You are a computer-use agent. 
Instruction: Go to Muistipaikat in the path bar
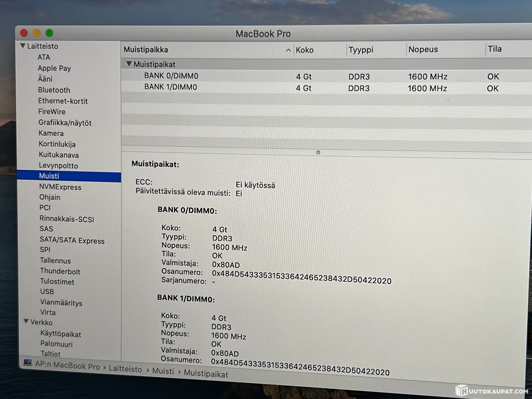206,374
